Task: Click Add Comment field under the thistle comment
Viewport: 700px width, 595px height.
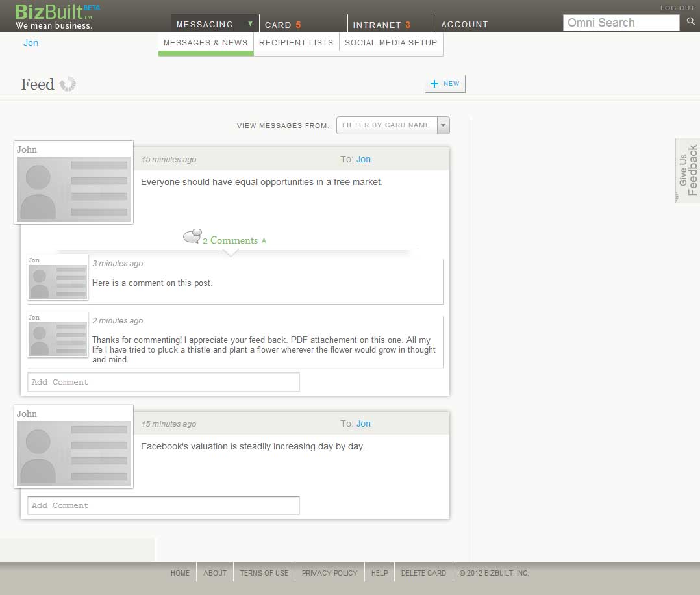Action: 164,383
